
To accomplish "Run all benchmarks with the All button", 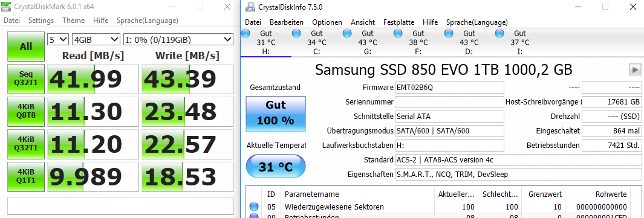I will [26, 46].
